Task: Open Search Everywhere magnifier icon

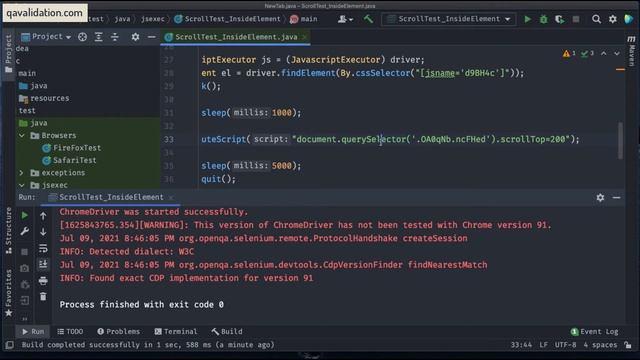Action: coord(596,19)
